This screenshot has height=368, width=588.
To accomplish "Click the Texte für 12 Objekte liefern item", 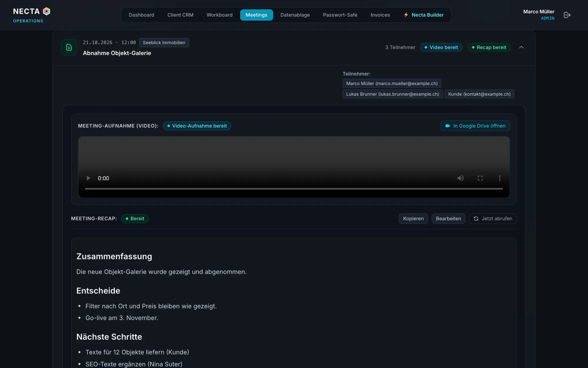I will (137, 352).
